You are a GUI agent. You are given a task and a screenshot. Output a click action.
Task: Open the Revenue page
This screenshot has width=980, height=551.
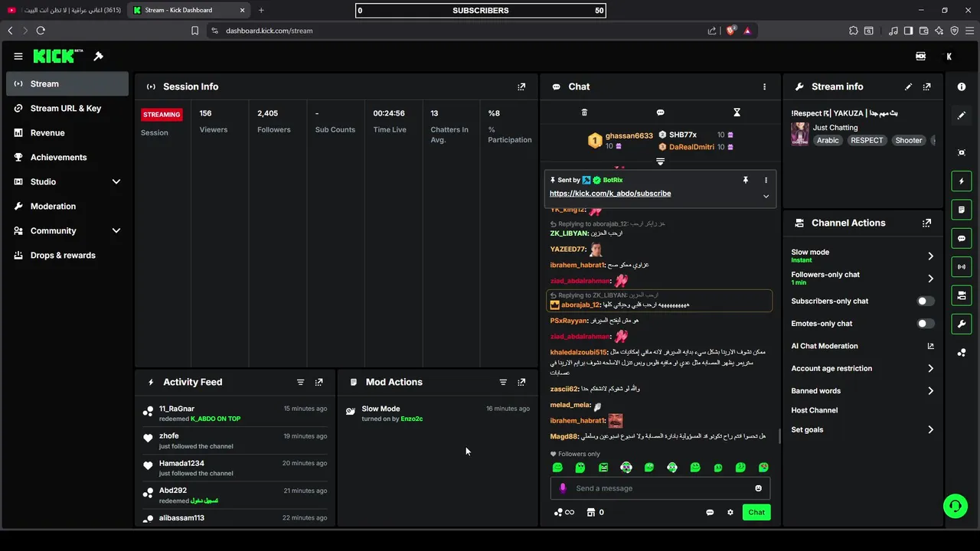[67, 132]
